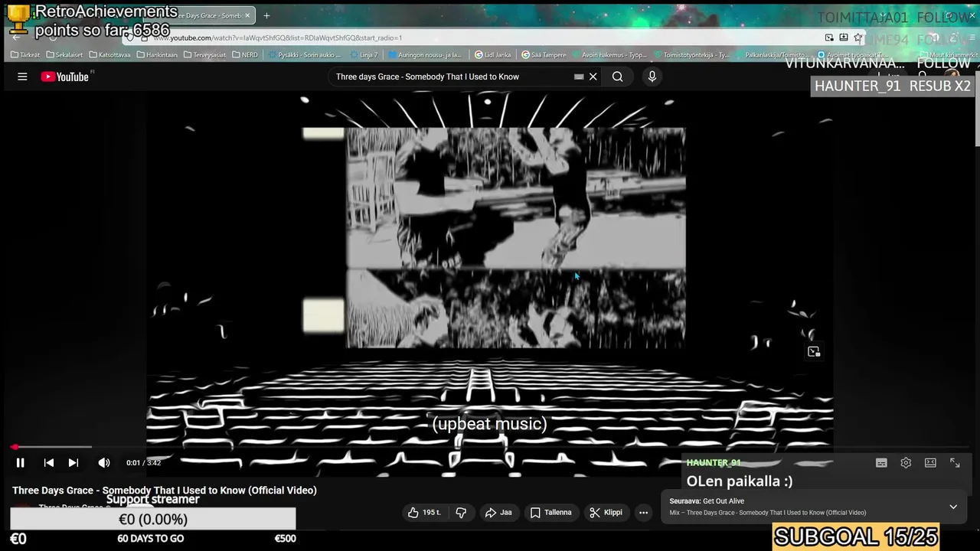
Task: Pause the video
Action: 21,462
